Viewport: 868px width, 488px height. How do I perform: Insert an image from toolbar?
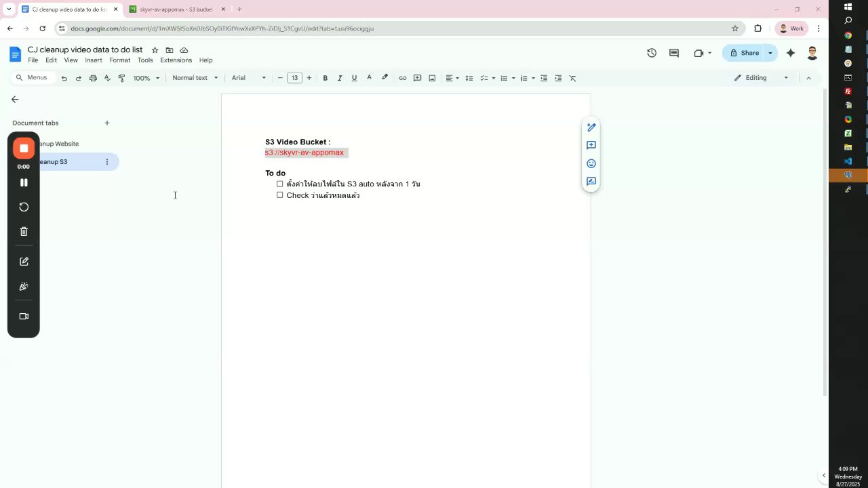point(432,78)
